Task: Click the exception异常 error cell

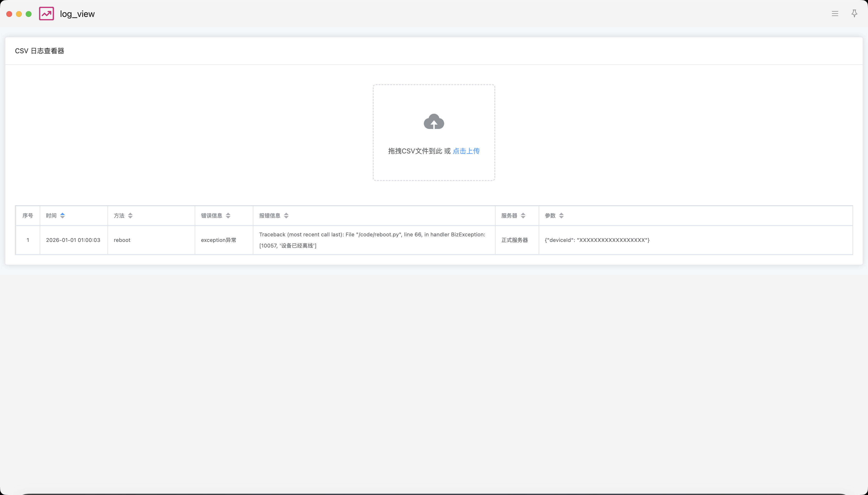Action: tap(218, 240)
